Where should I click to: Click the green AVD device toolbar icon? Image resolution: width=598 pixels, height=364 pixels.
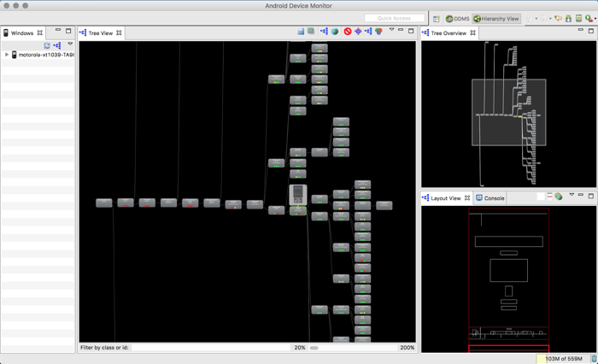[578, 18]
